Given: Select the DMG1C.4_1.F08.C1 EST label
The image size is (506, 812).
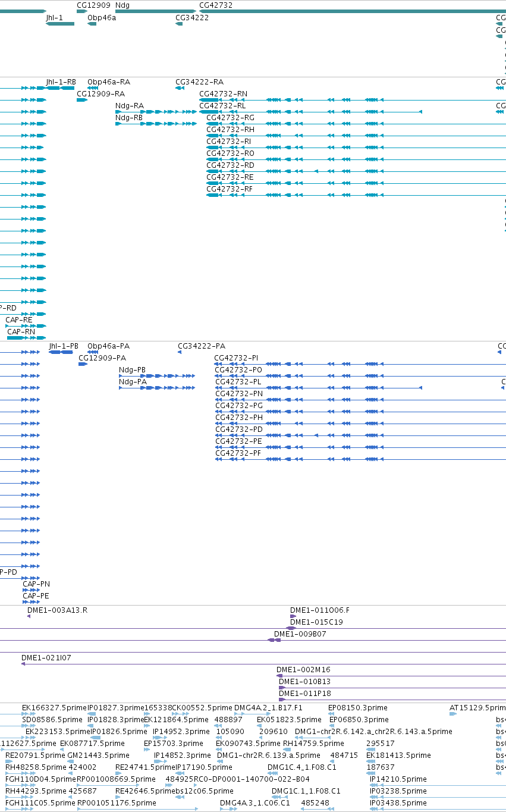Looking at the screenshot, I should click(x=302, y=767).
